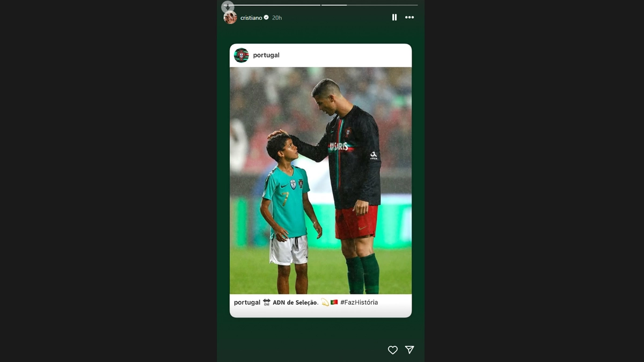Click portugal username in post header
This screenshot has height=362, width=644.
266,55
